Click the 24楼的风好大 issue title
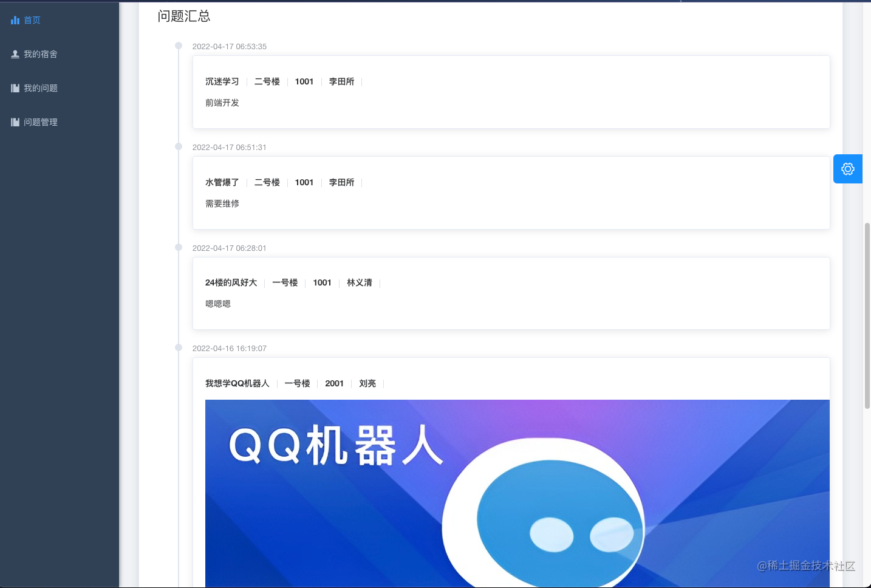Screen dimensions: 871x588 point(231,282)
